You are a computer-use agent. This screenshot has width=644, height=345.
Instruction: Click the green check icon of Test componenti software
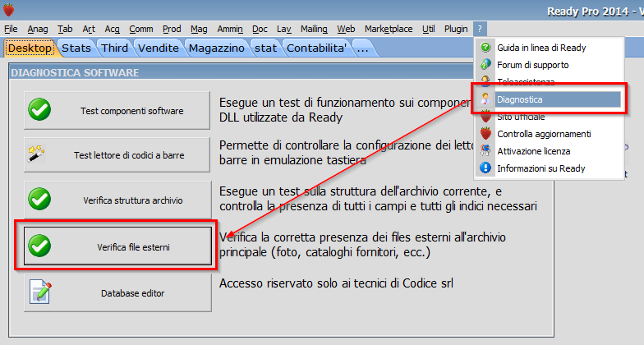[39, 110]
